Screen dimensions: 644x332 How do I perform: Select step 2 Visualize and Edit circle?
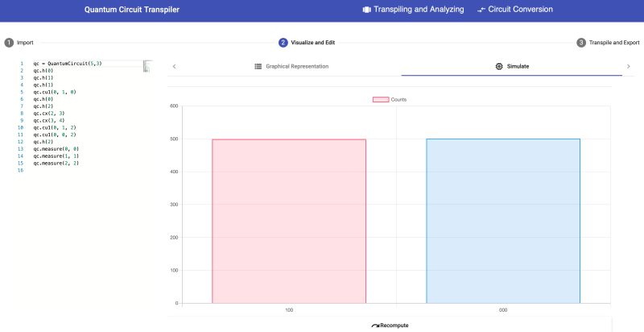click(283, 43)
